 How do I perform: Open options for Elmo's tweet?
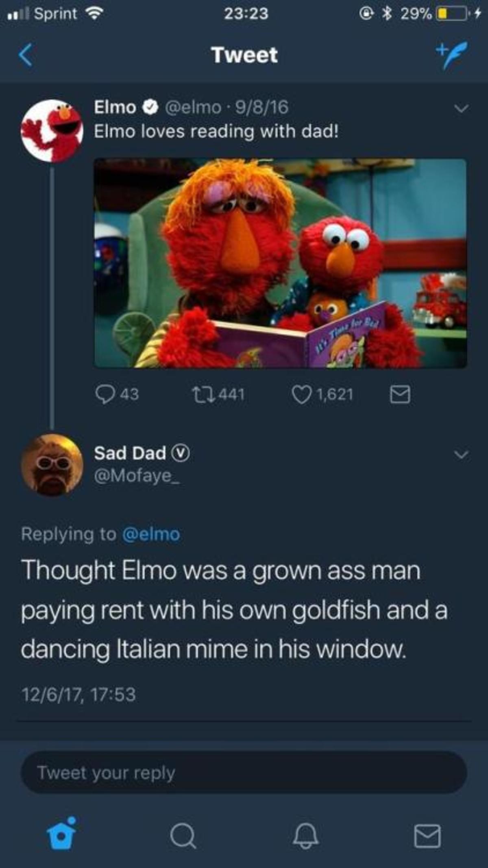[x=462, y=108]
